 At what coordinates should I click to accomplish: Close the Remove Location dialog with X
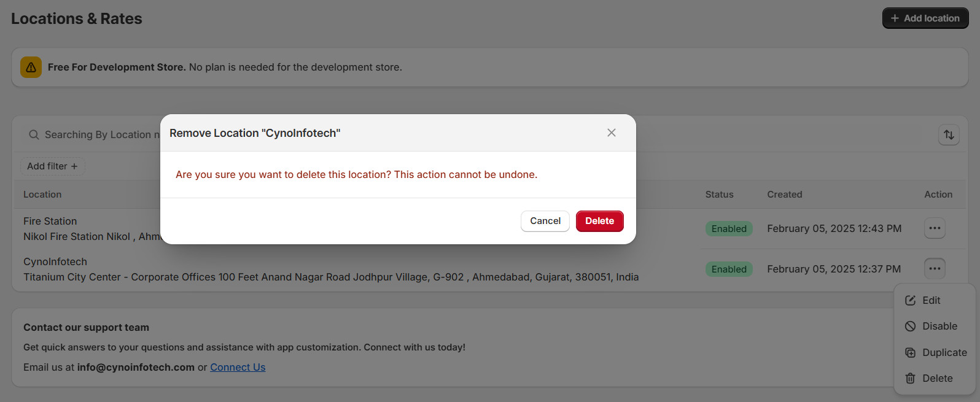(612, 133)
